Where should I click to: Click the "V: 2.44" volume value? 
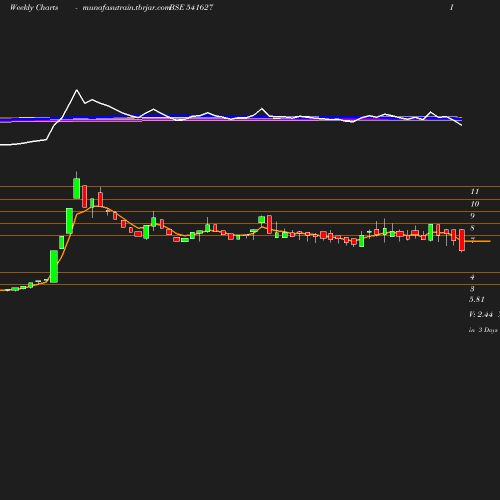click(x=481, y=314)
